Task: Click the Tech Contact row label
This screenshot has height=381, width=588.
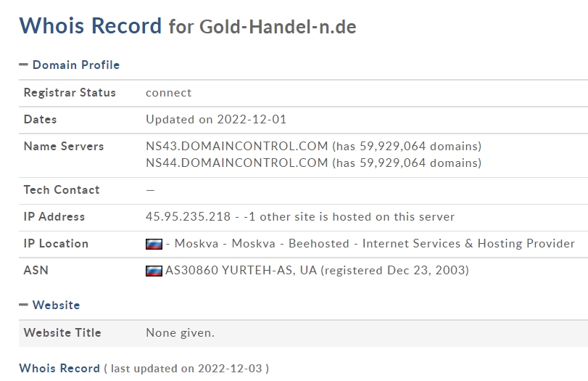Action: [62, 190]
